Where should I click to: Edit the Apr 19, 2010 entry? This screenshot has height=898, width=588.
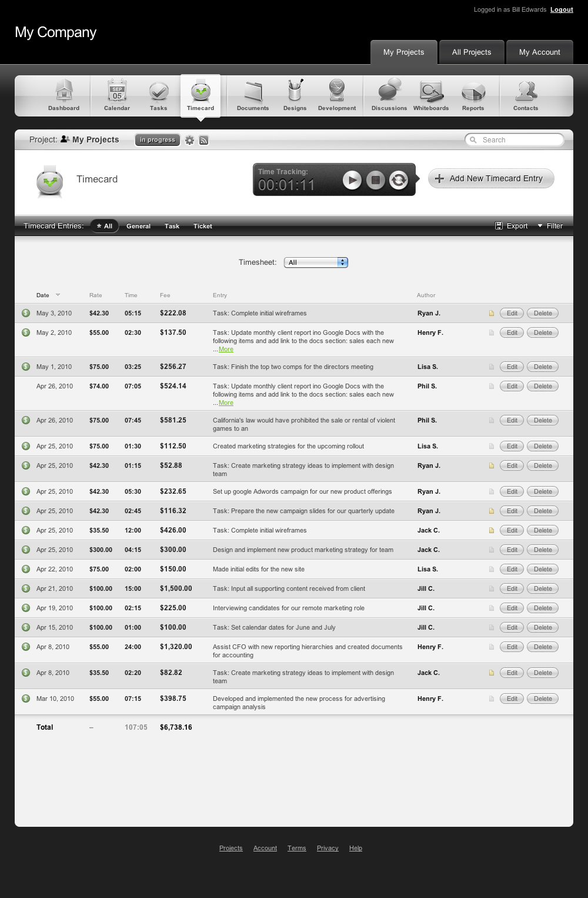click(512, 608)
